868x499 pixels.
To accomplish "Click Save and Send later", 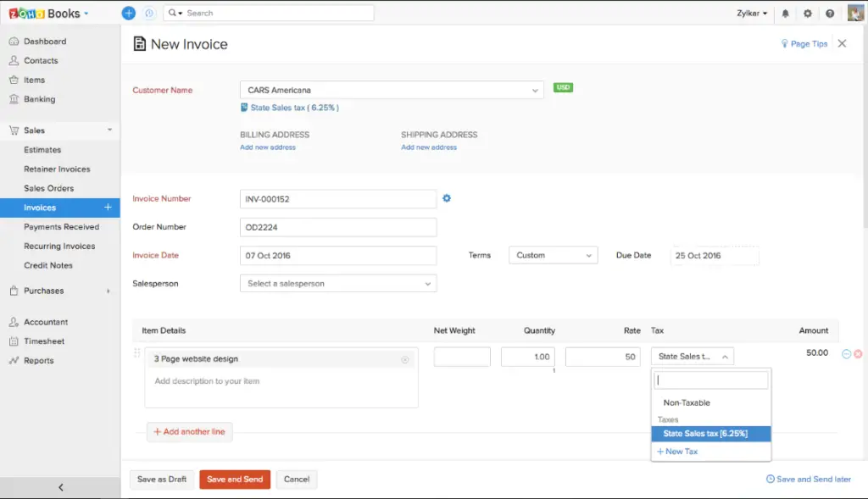I will tap(808, 479).
